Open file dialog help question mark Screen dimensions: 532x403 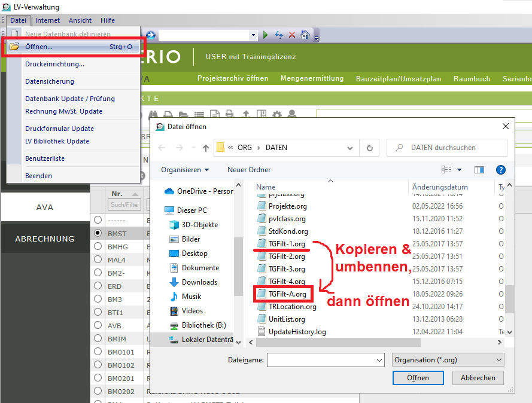pyautogui.click(x=501, y=170)
